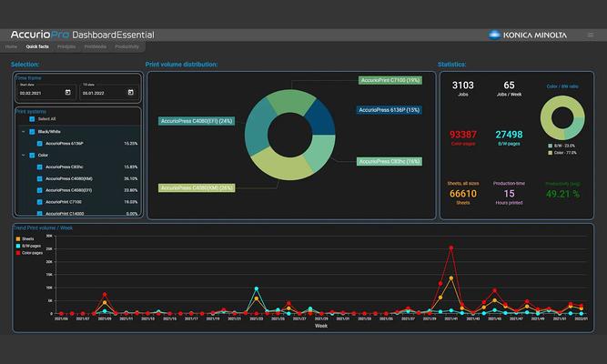This screenshot has height=364, width=607.
Task: Click the AccurioPro DashboardEssential logo
Action: click(x=83, y=35)
